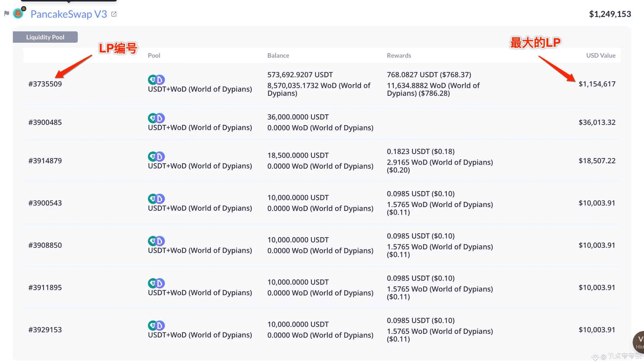Click token pair icon for pool #3914879
The image size is (644, 364).
click(x=156, y=156)
